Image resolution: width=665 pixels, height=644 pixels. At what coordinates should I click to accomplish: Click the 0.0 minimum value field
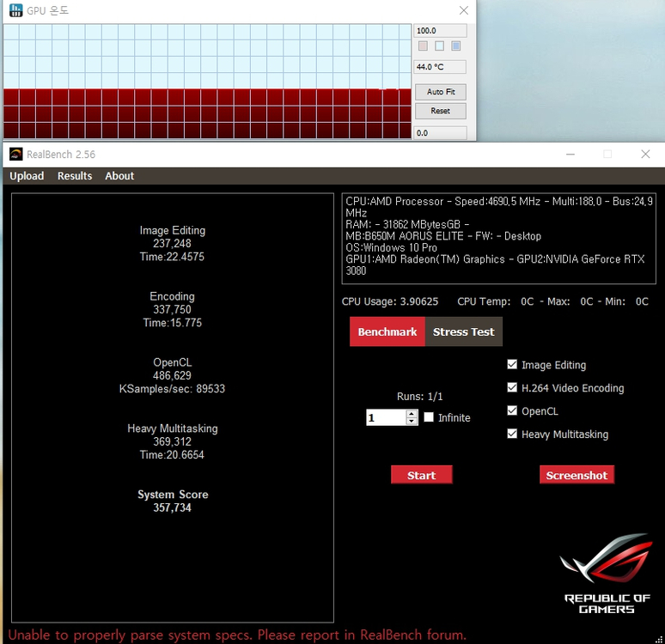pyautogui.click(x=440, y=133)
